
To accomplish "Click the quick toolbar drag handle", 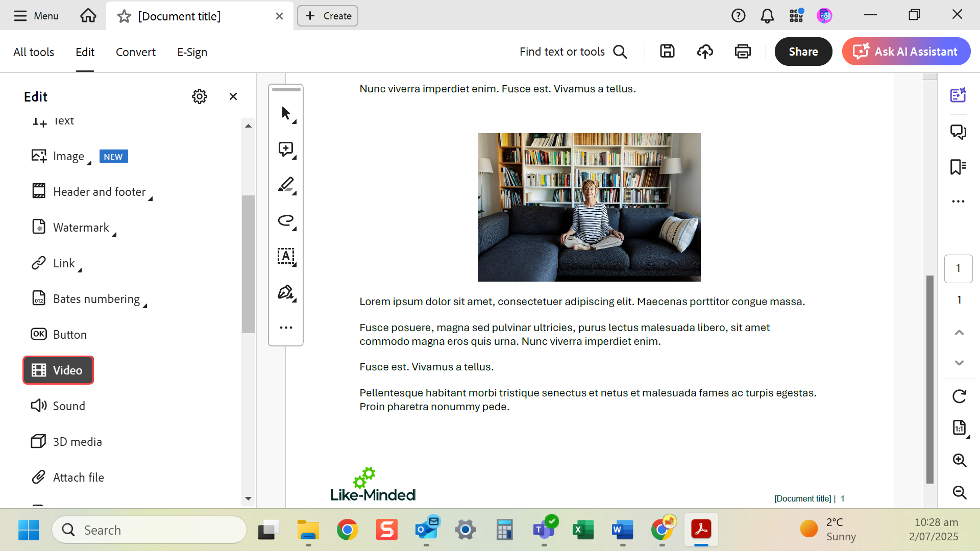I will click(x=286, y=90).
